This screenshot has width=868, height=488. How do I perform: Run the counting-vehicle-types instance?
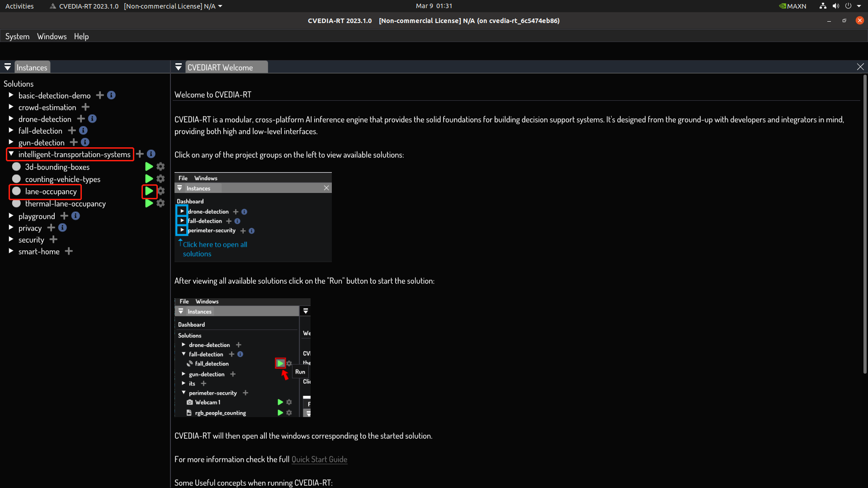[x=149, y=179]
